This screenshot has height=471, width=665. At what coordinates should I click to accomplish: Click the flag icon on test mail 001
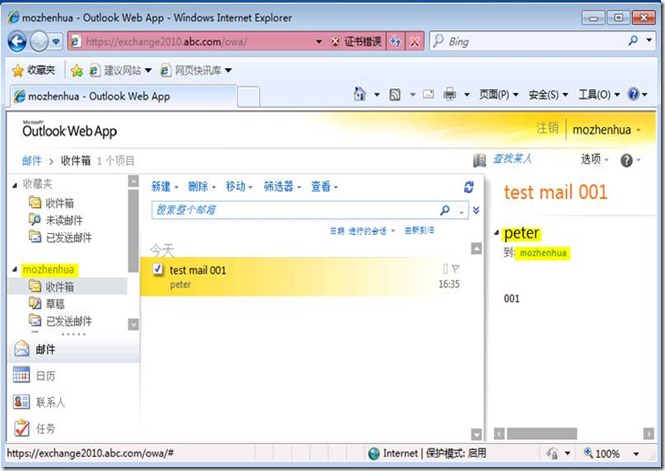(x=455, y=268)
